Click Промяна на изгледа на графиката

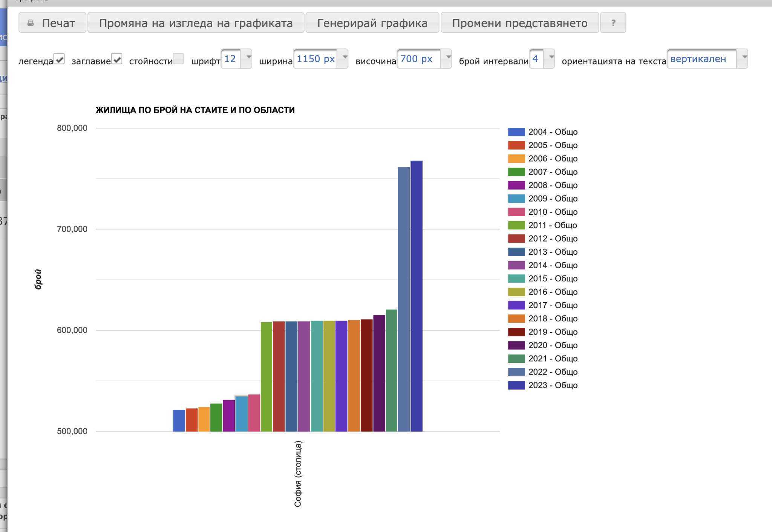[196, 23]
